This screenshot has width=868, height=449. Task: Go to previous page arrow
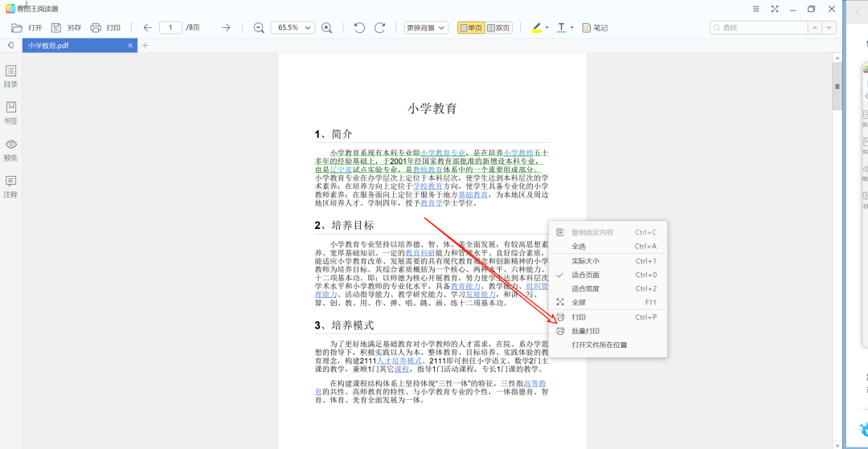(147, 27)
